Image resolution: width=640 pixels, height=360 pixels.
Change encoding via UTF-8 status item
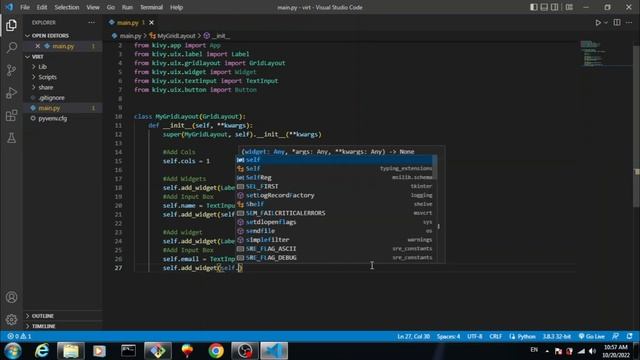(474, 336)
